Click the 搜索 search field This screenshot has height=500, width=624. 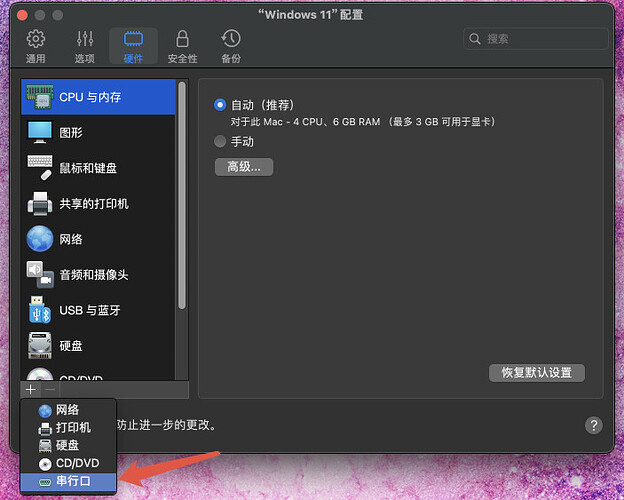(x=536, y=39)
